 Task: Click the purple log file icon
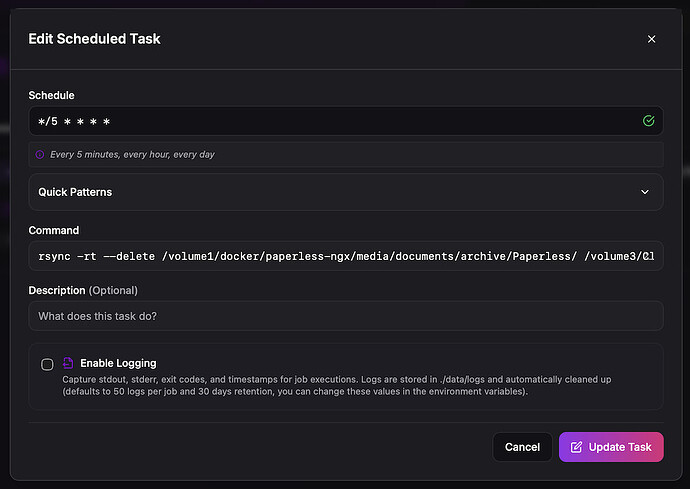(x=68, y=363)
